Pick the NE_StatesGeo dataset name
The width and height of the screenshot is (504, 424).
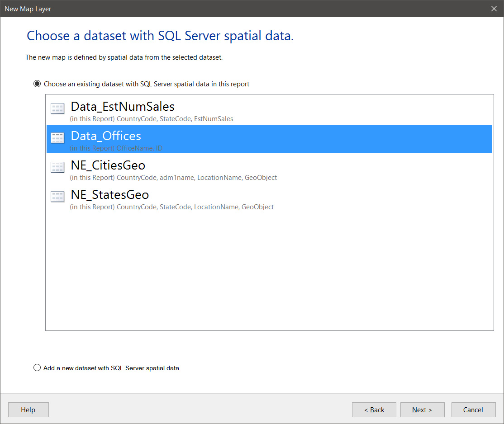tap(110, 195)
